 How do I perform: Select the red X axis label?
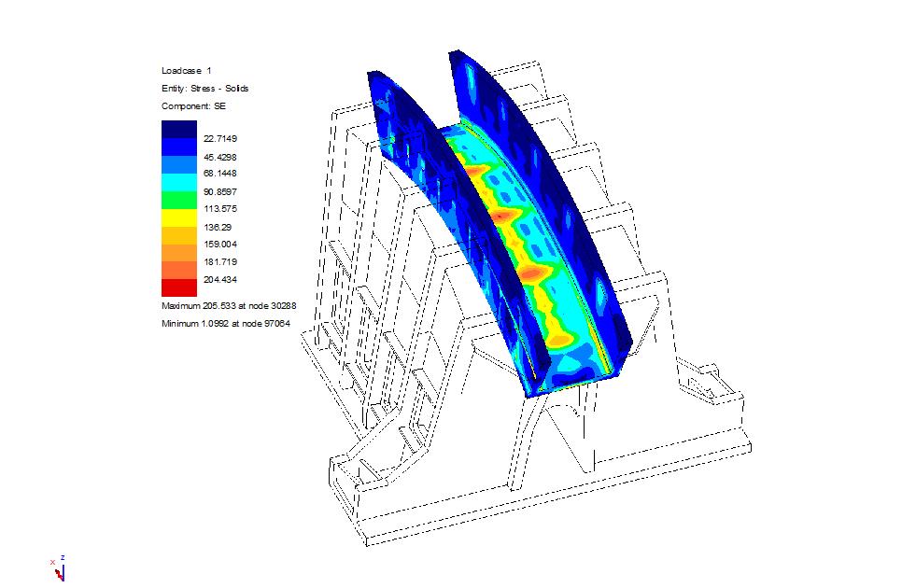53,562
